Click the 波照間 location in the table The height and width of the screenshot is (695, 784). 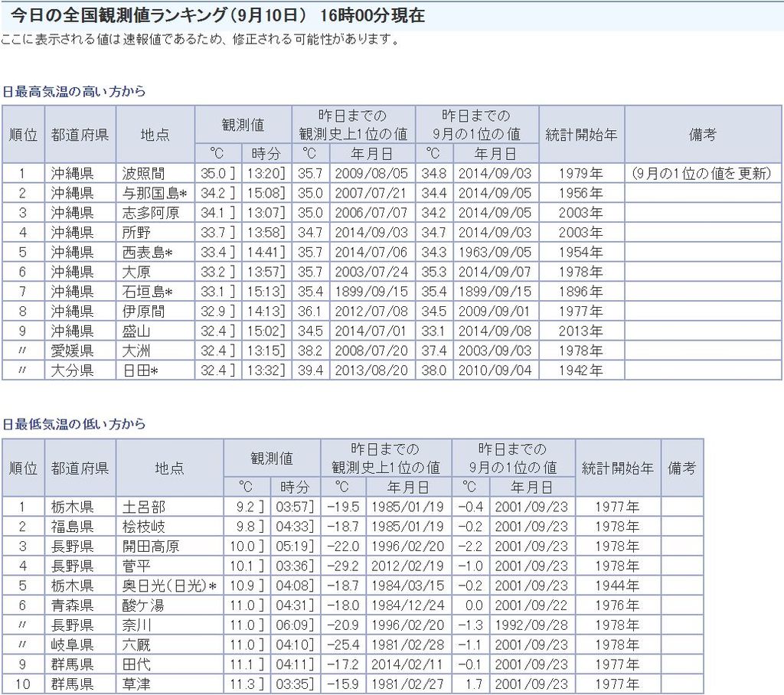click(x=142, y=173)
